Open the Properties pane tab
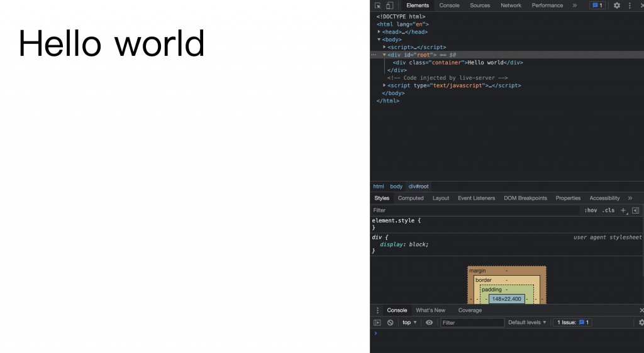Image resolution: width=644 pixels, height=353 pixels. coord(568,198)
